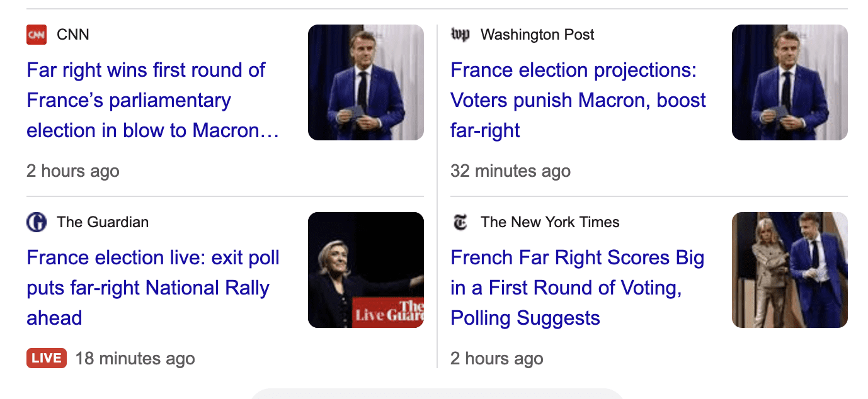Click the red LIVE badge
The height and width of the screenshot is (399, 868).
47,358
